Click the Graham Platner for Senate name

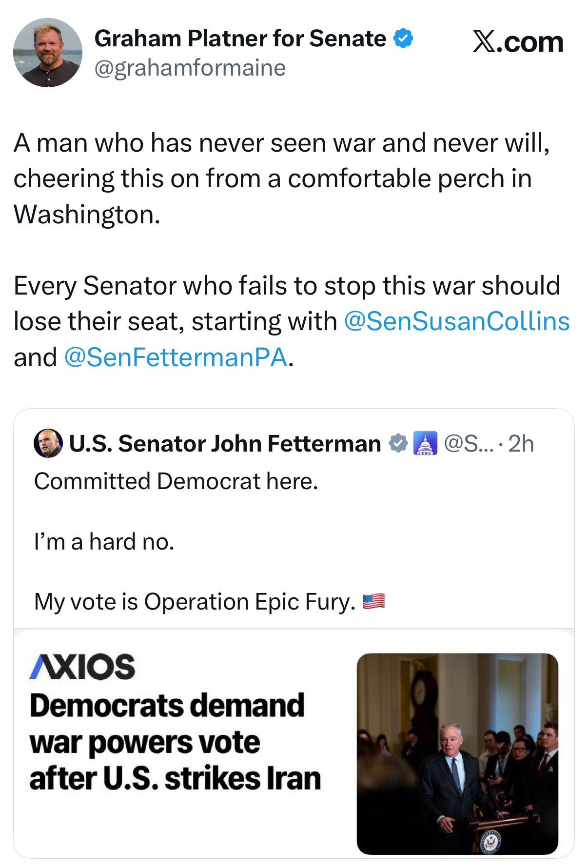pos(240,39)
